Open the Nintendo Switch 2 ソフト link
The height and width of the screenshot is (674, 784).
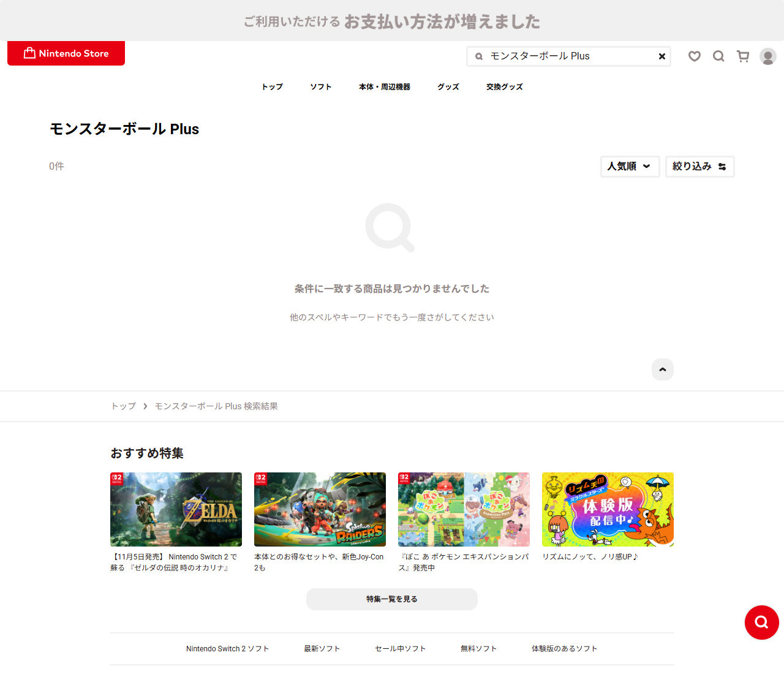click(228, 649)
